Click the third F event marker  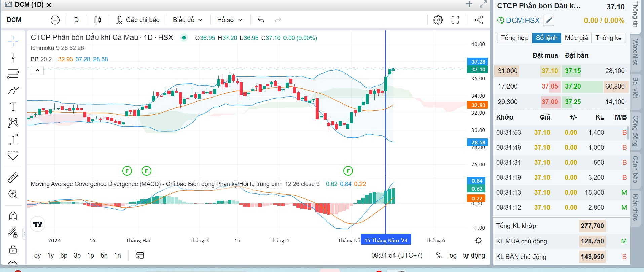(x=348, y=171)
